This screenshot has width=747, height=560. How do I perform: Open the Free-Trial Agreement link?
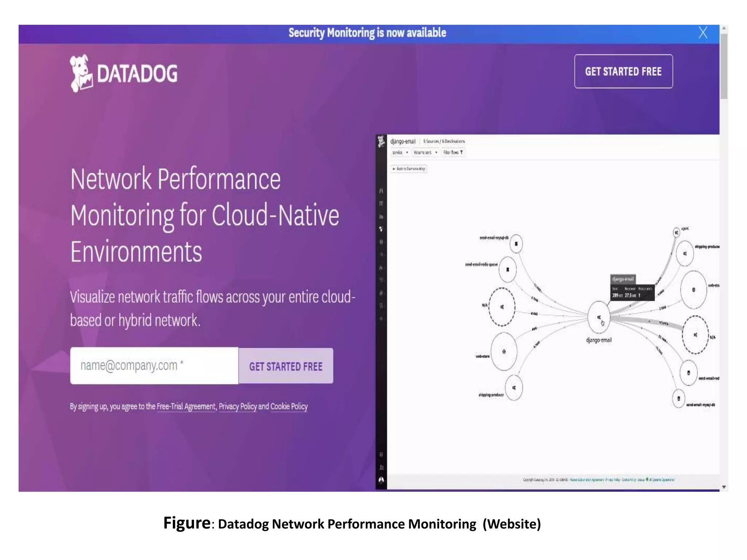(x=186, y=407)
